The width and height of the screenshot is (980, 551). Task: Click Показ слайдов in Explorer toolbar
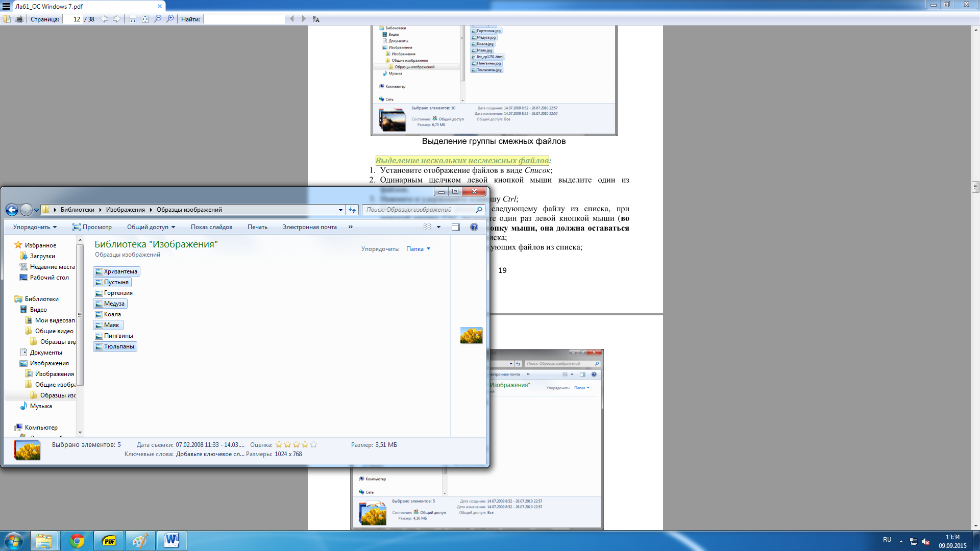(211, 227)
